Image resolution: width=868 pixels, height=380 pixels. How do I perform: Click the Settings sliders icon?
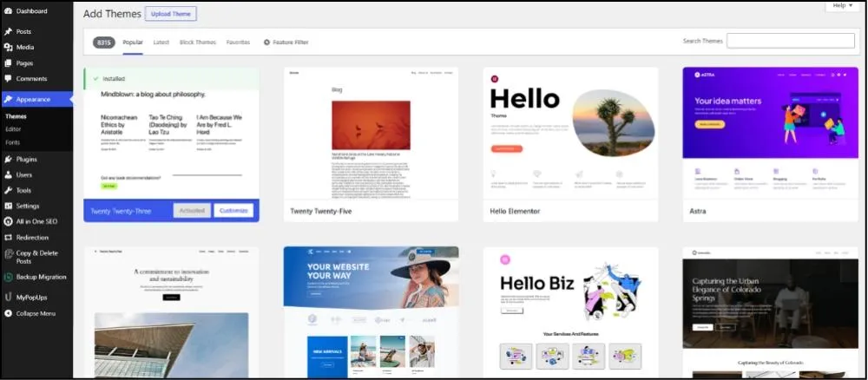pyautogui.click(x=9, y=206)
